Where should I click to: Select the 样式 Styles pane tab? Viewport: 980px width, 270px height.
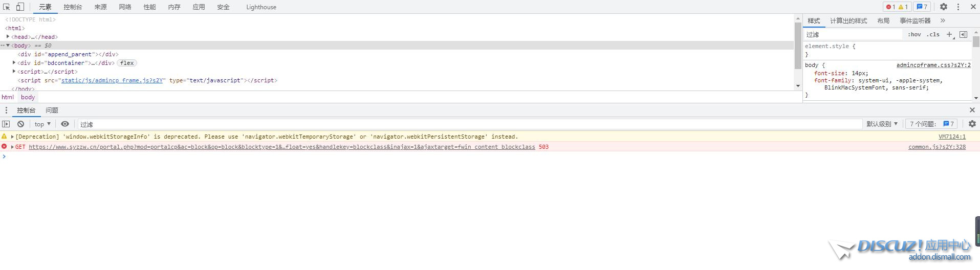(x=814, y=20)
